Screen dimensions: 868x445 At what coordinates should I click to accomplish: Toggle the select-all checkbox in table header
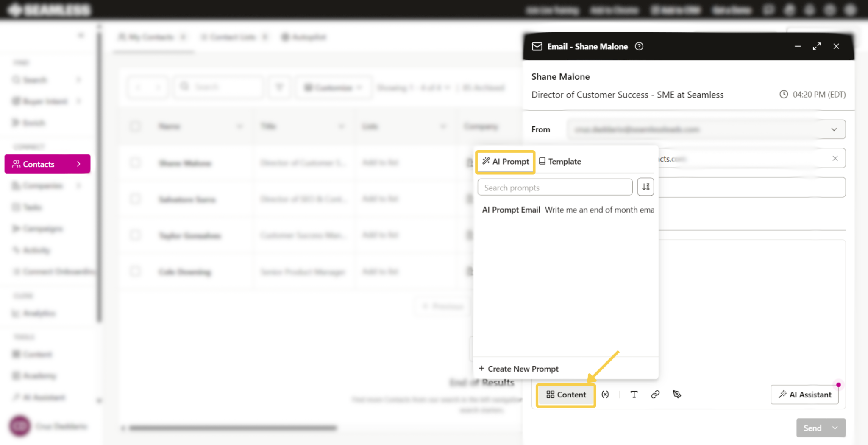(x=135, y=126)
